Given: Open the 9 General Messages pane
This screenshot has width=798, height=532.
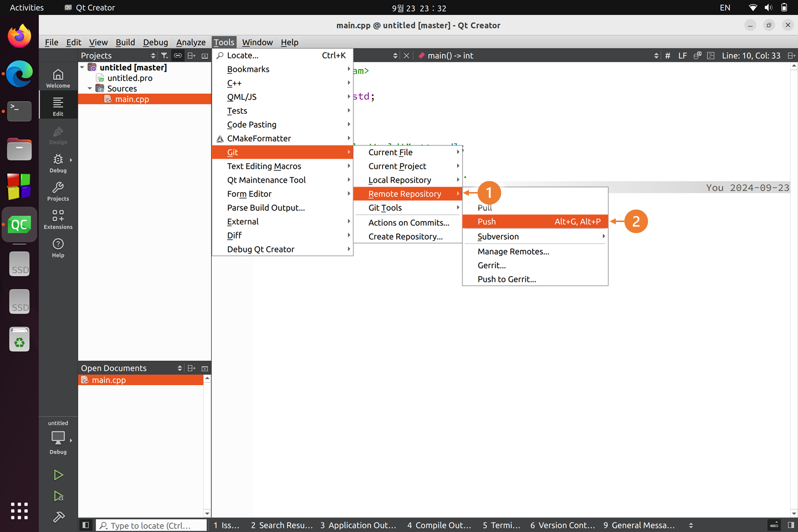Looking at the screenshot, I should (639, 525).
